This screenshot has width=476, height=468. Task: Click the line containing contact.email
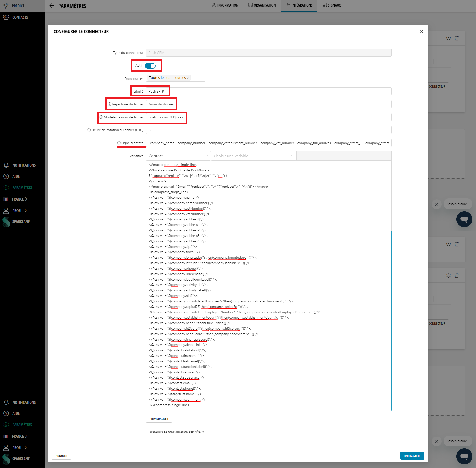[x=174, y=383]
